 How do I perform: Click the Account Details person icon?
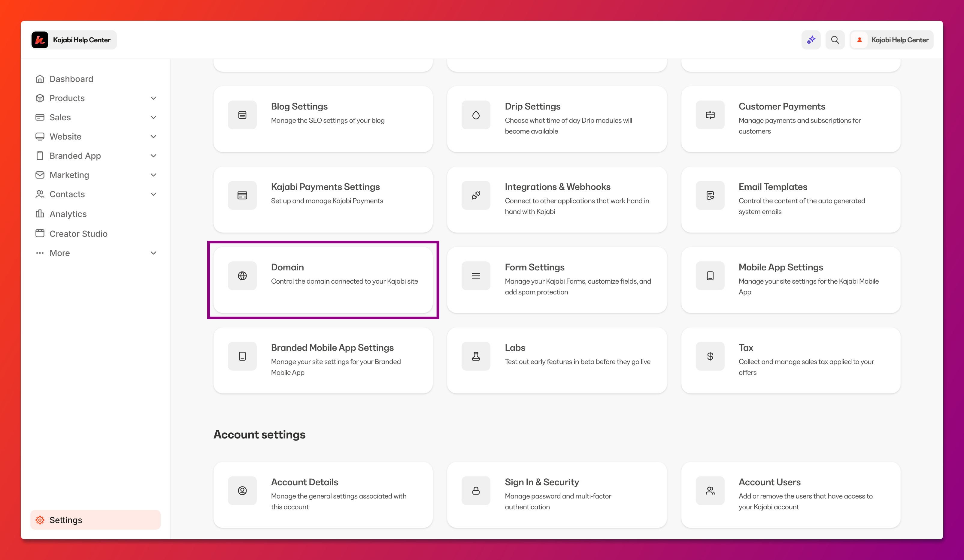[242, 491]
